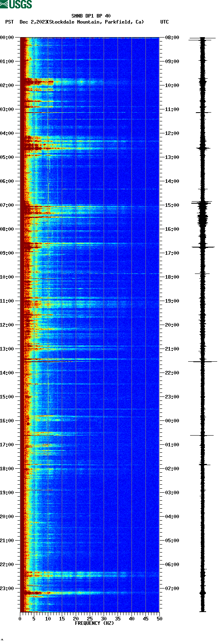220x644 pixels.
Task: Click the 10 Hz frequency tick label
Action: (x=48, y=619)
